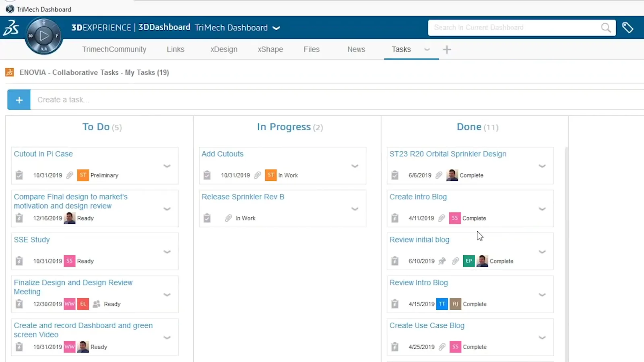Open the SSE Study task link

(32, 240)
